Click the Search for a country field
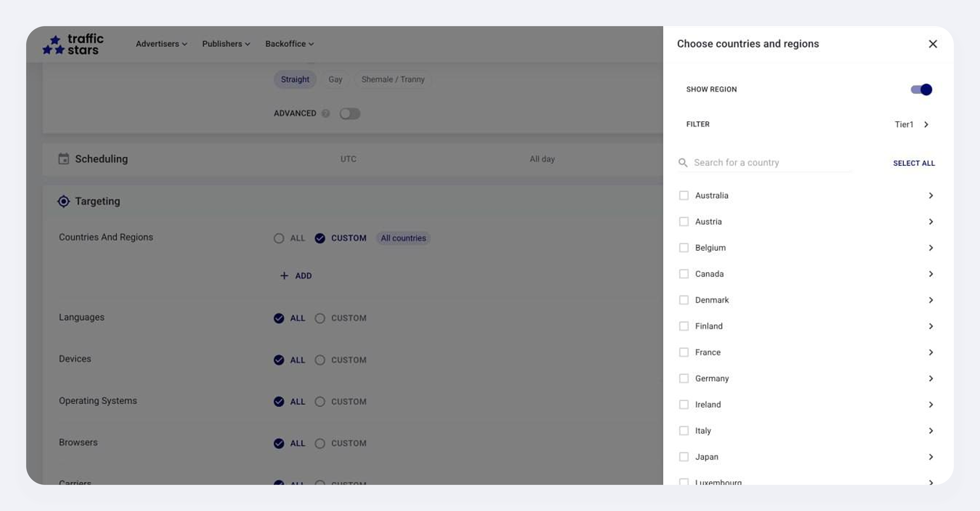 765,163
